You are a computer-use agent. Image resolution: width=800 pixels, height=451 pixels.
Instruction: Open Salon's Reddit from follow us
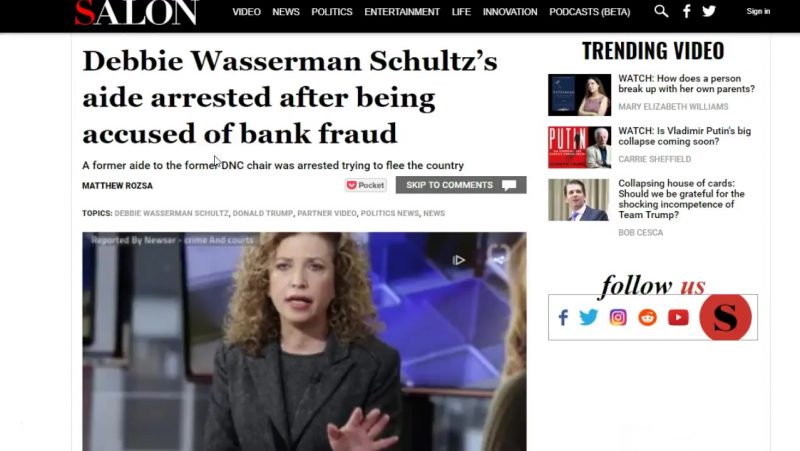pyautogui.click(x=647, y=317)
